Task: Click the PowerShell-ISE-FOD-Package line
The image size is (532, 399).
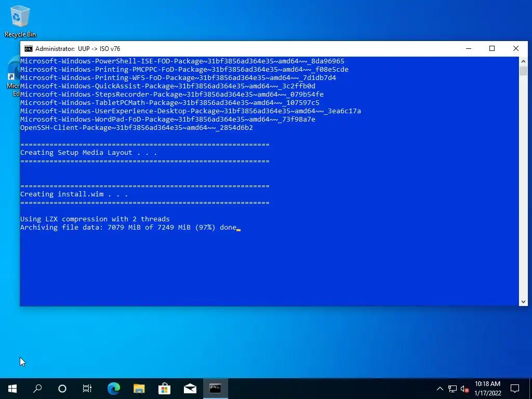Action: 182,61
